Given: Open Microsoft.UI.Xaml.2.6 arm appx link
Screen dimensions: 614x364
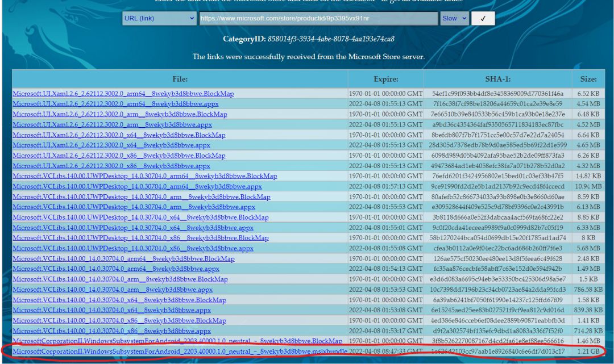Looking at the screenshot, I should tap(112, 124).
